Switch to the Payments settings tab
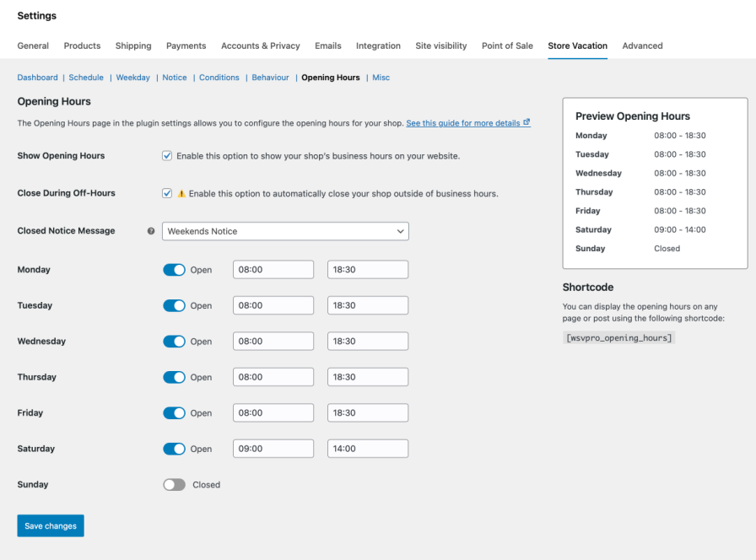This screenshot has width=756, height=560. point(186,46)
